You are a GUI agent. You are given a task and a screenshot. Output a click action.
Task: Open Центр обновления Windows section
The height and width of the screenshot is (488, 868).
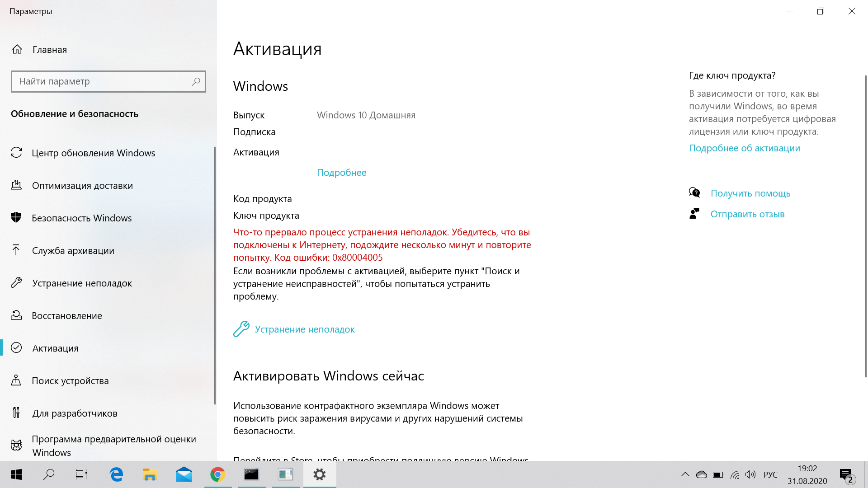93,153
